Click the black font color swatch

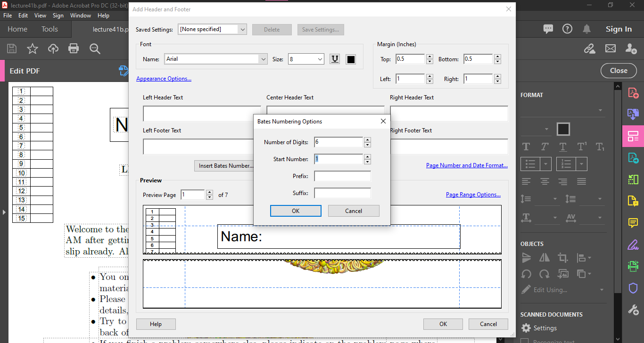point(351,59)
